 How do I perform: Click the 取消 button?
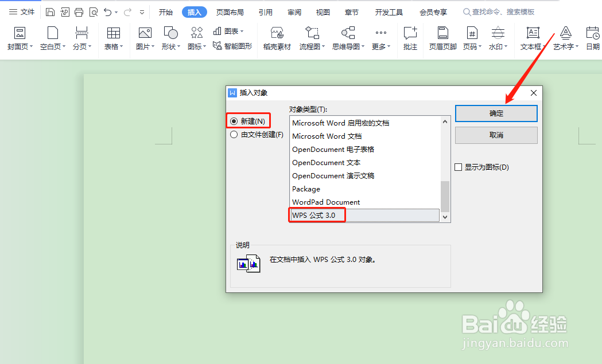496,135
